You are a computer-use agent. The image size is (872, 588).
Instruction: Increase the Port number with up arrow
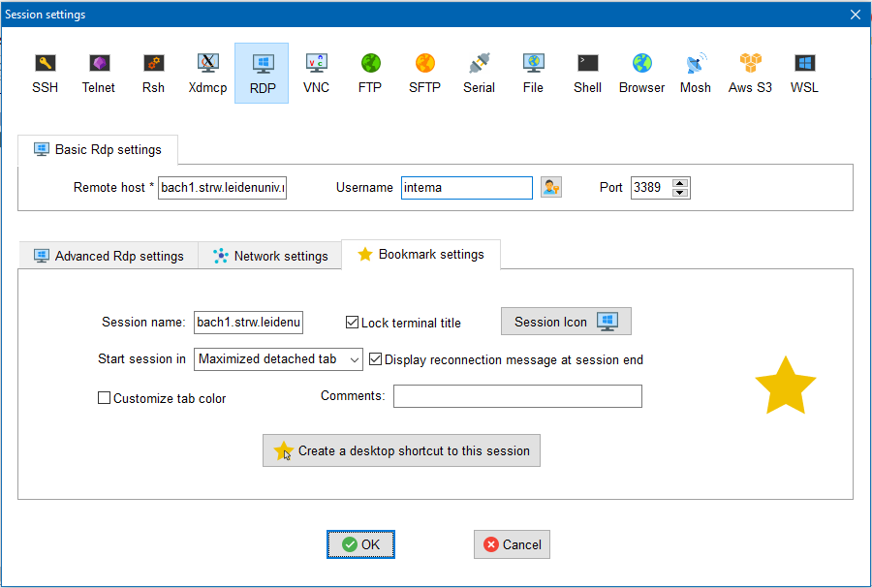(x=680, y=182)
